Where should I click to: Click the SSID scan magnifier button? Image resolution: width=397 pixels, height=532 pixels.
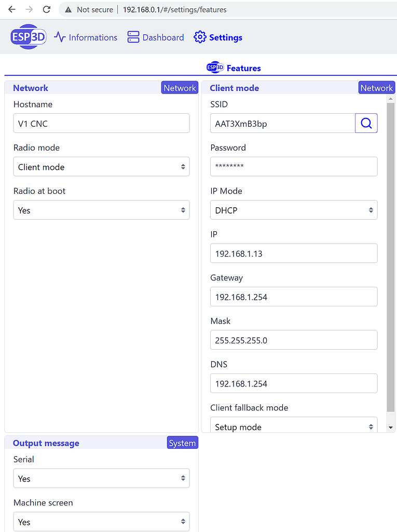pyautogui.click(x=366, y=123)
